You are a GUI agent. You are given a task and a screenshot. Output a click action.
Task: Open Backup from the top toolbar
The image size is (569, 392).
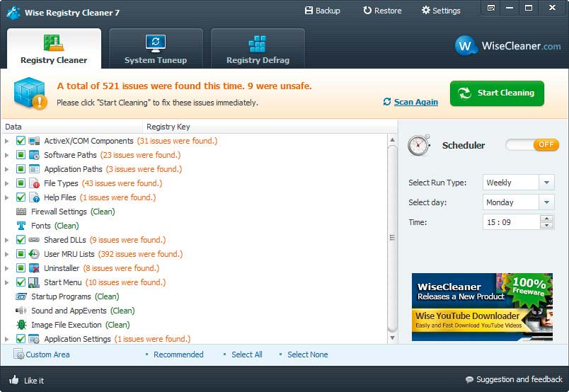(322, 11)
